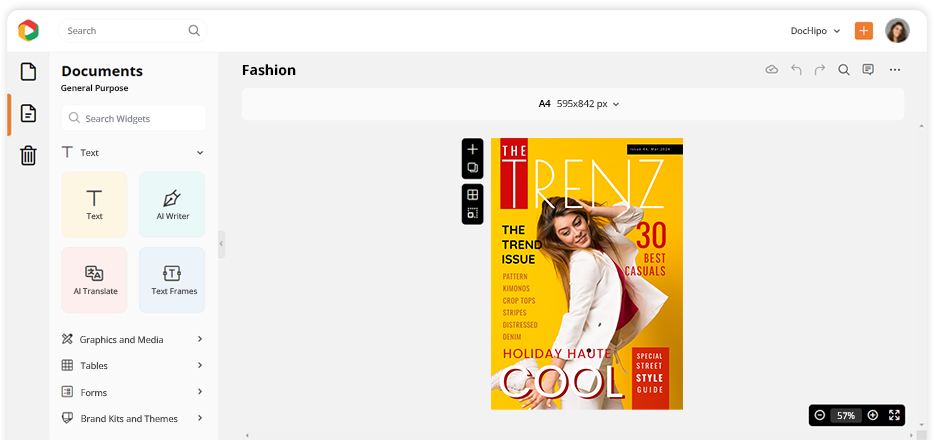The width and height of the screenshot is (934, 440).
Task: Click the General Purpose label
Action: pos(95,88)
